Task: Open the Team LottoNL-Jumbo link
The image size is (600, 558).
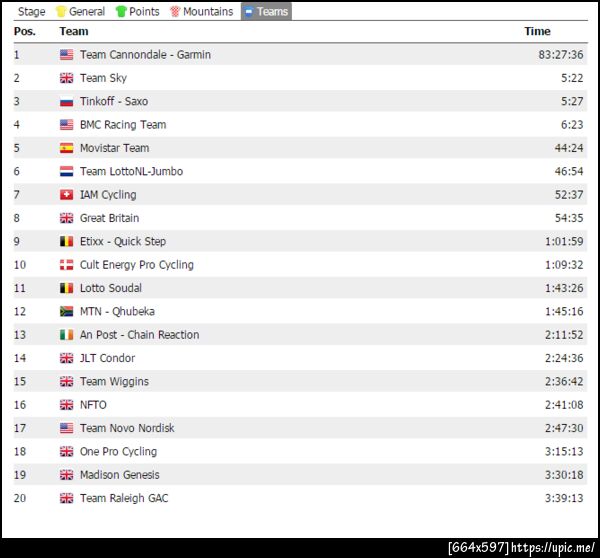Action: (131, 171)
